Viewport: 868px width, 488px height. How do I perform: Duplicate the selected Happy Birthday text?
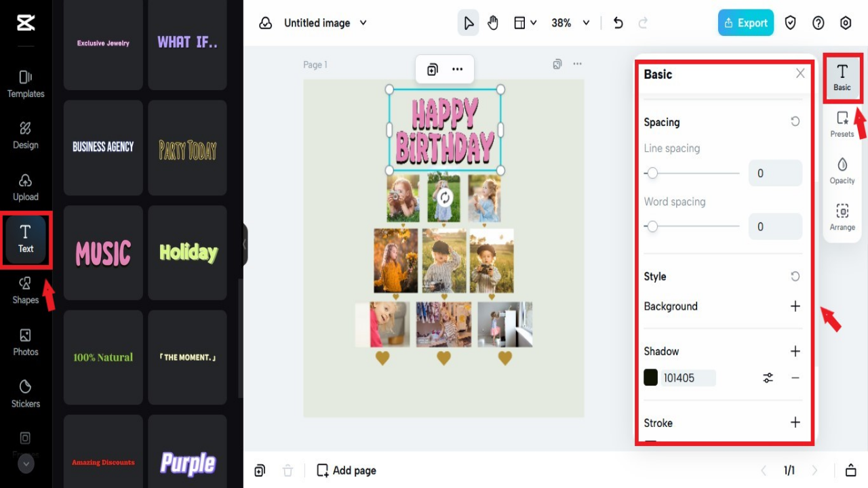[x=431, y=69]
